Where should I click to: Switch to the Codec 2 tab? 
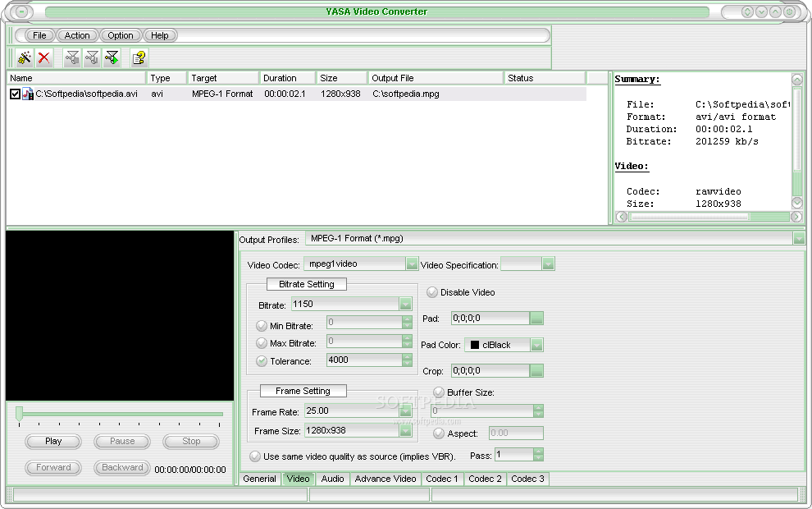[485, 479]
